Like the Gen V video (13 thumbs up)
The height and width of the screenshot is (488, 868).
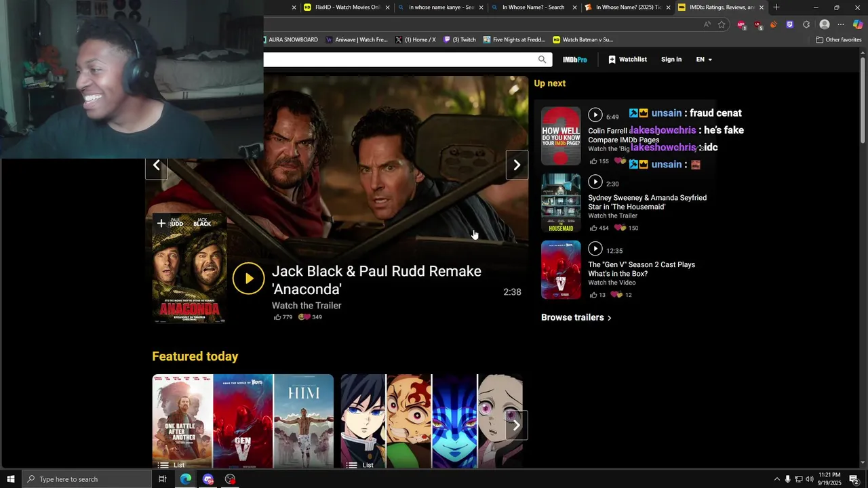597,295
